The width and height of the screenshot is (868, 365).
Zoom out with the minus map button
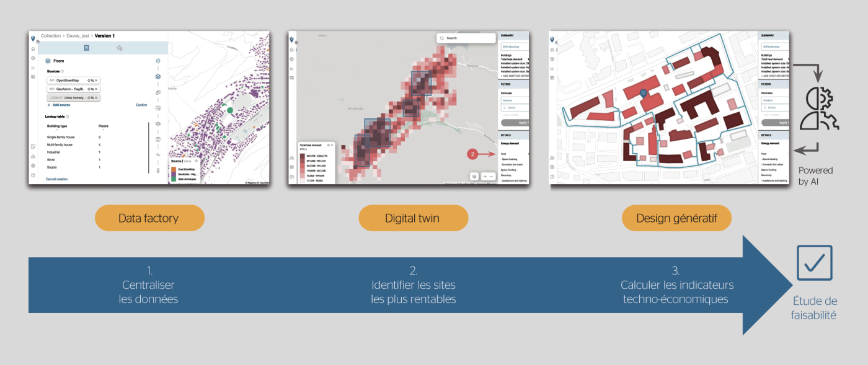coord(492,176)
